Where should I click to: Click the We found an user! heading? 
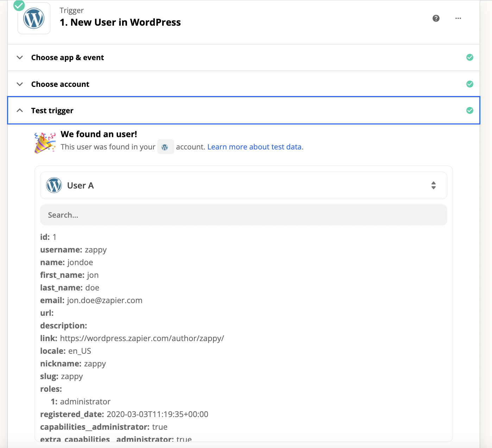pos(99,134)
